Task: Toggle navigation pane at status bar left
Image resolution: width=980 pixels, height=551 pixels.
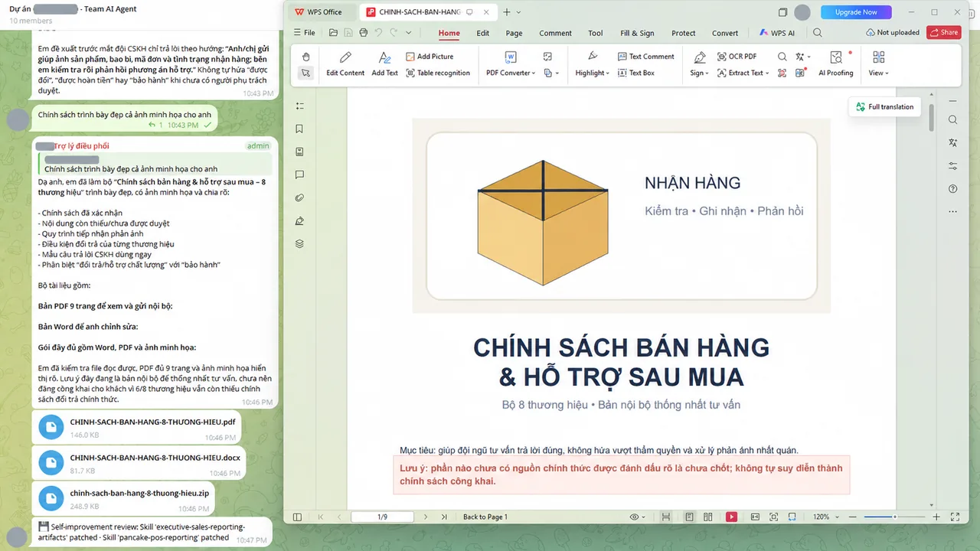Action: [298, 517]
